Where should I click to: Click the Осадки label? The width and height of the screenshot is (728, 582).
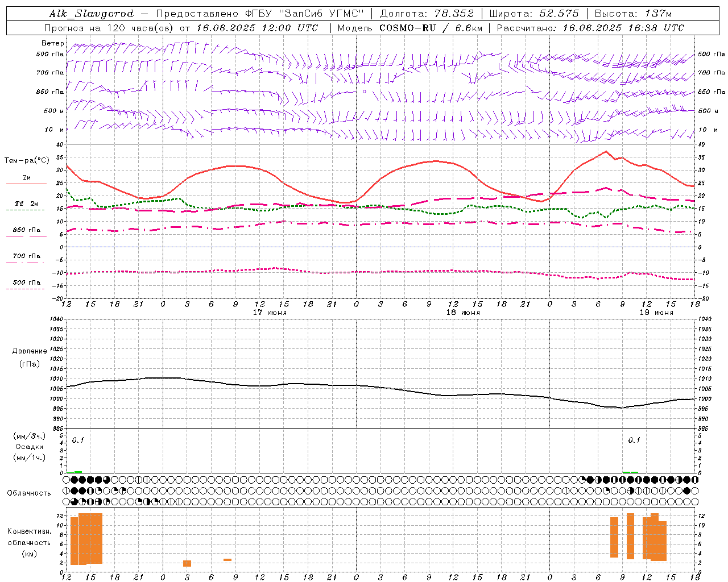click(30, 447)
